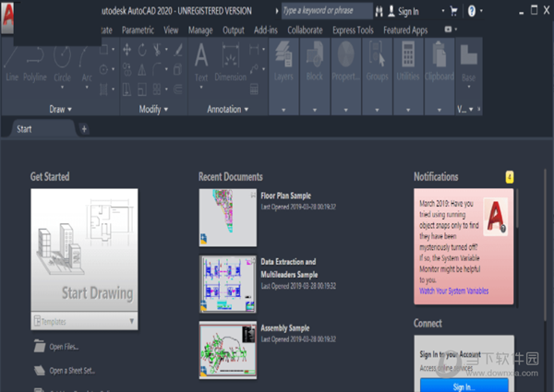
Task: Open the View ribbon tab
Action: click(171, 30)
